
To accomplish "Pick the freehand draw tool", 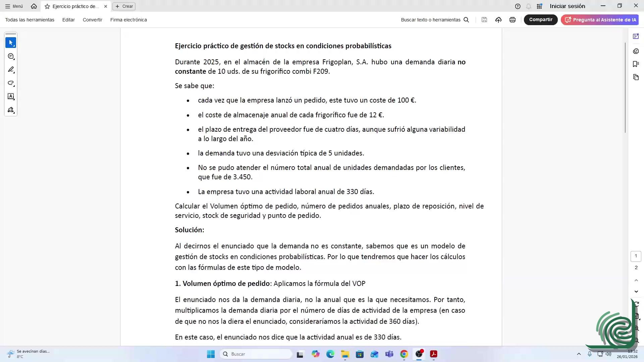I will (11, 83).
